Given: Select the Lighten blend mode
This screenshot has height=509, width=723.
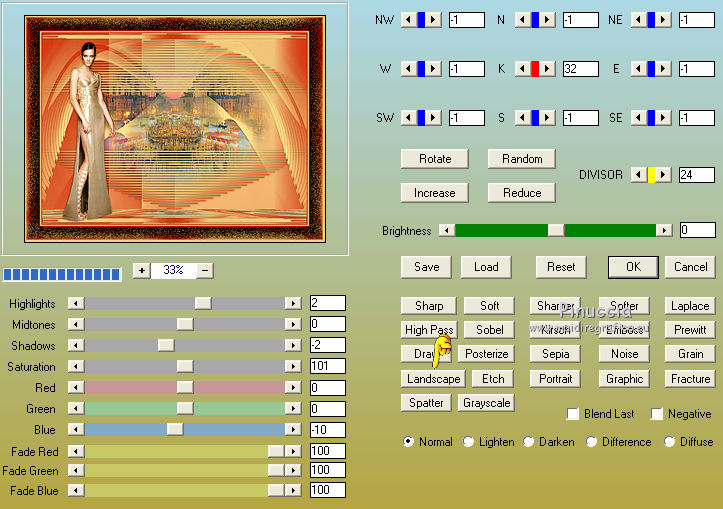Looking at the screenshot, I should (468, 441).
